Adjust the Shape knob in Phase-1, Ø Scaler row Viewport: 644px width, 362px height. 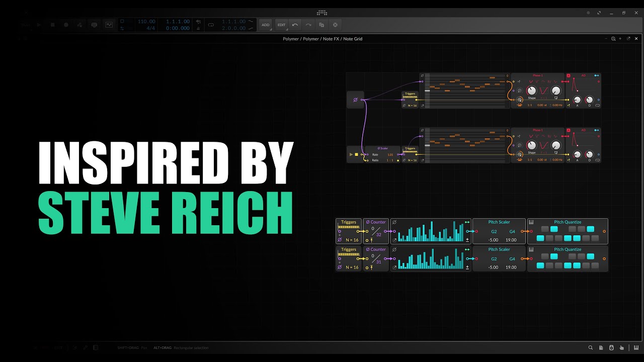pyautogui.click(x=532, y=145)
